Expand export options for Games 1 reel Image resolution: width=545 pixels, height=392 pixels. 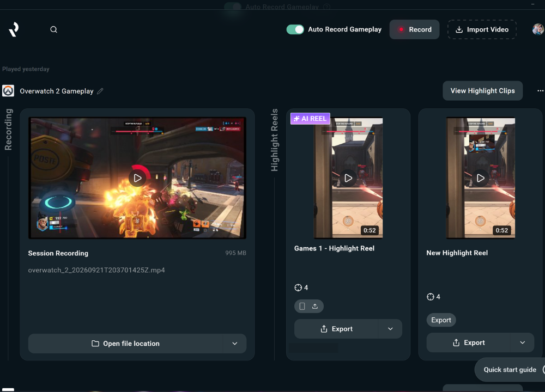pyautogui.click(x=390, y=329)
